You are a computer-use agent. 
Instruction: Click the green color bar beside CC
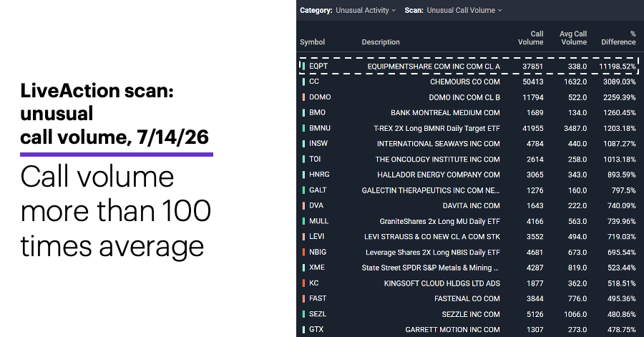[303, 82]
